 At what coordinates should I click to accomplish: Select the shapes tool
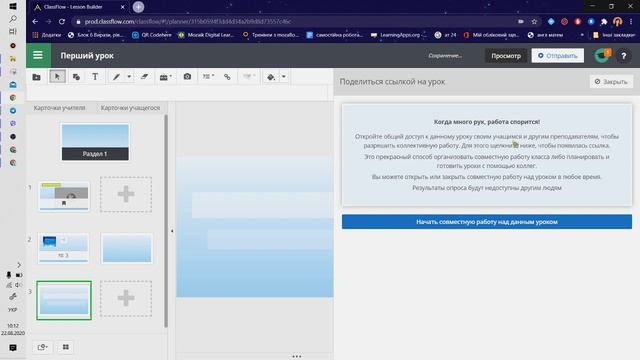pos(76,77)
